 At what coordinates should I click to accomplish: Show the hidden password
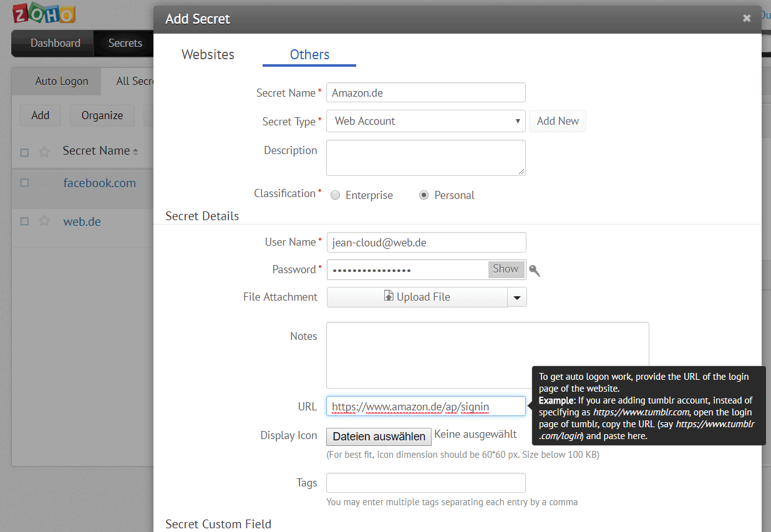[x=505, y=269]
